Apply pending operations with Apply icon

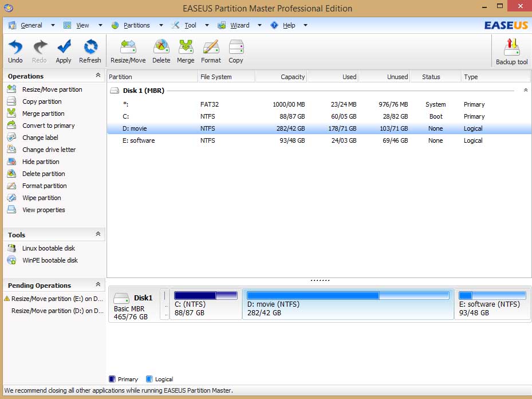pyautogui.click(x=64, y=50)
